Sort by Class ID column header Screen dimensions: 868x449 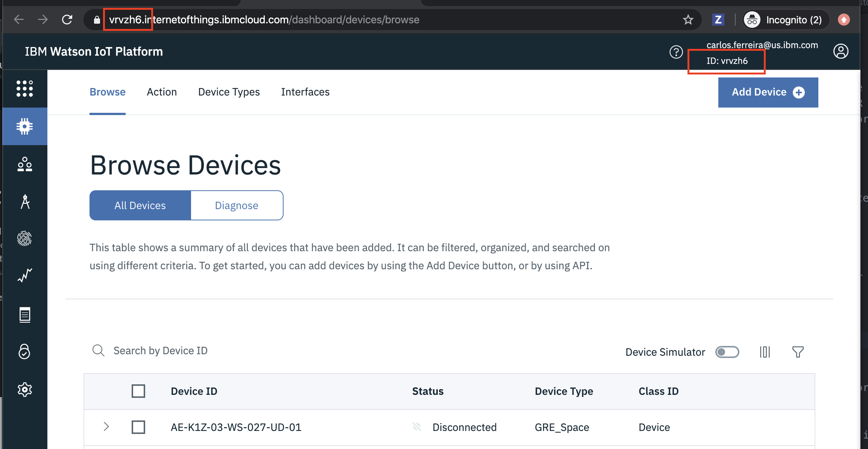[x=659, y=391]
